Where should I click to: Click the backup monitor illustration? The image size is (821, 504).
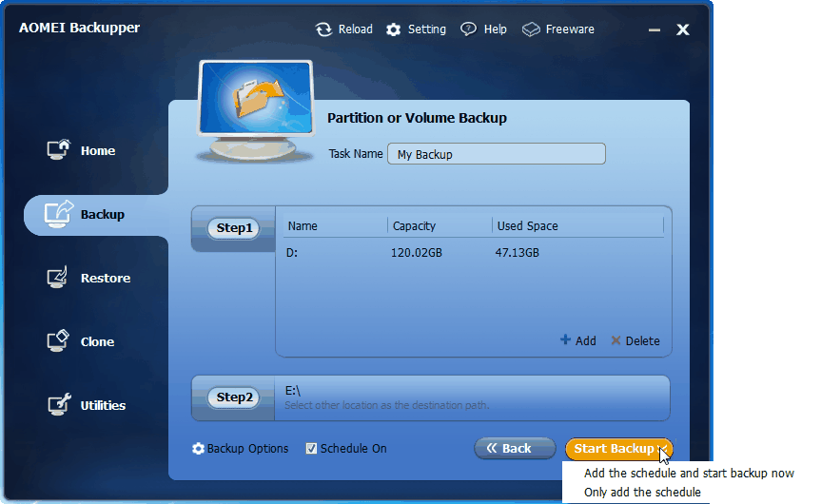256,111
